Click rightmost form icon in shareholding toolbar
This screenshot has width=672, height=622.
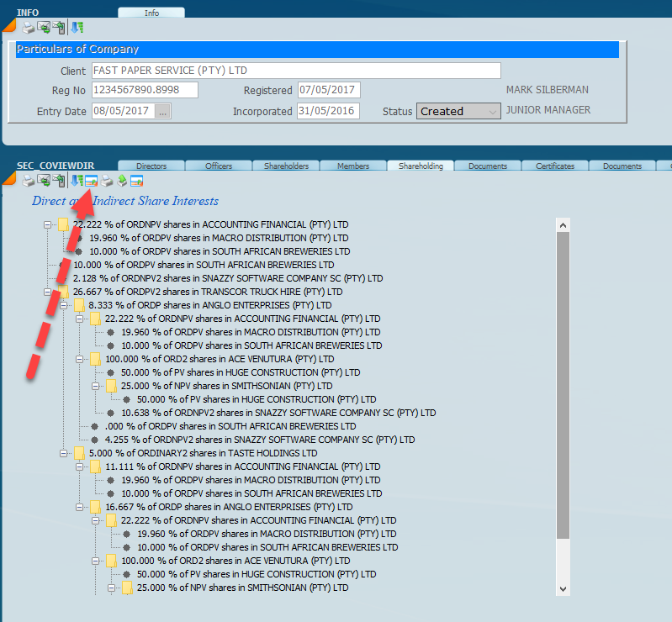click(135, 181)
